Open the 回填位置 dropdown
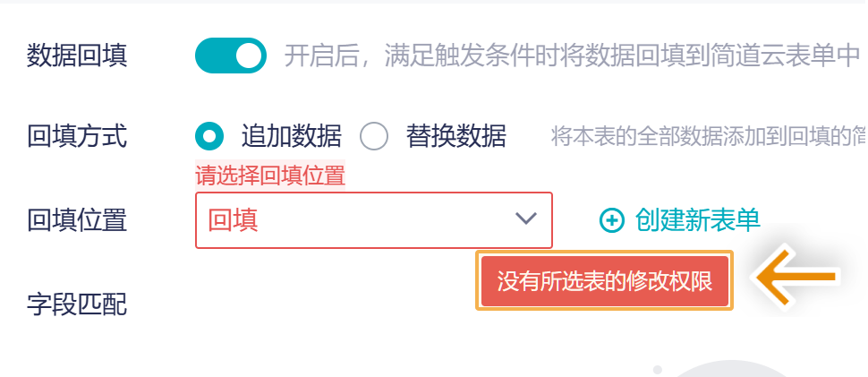868x377 pixels. [373, 219]
